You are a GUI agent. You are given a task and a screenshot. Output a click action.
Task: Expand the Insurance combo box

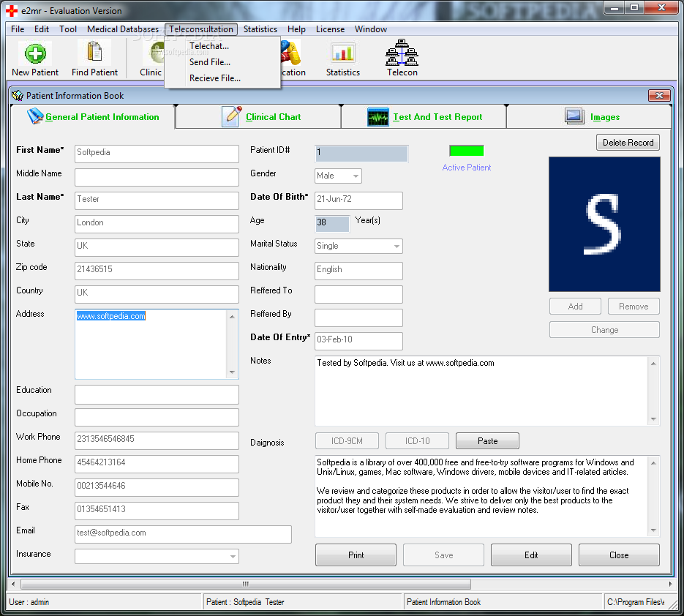click(x=233, y=556)
